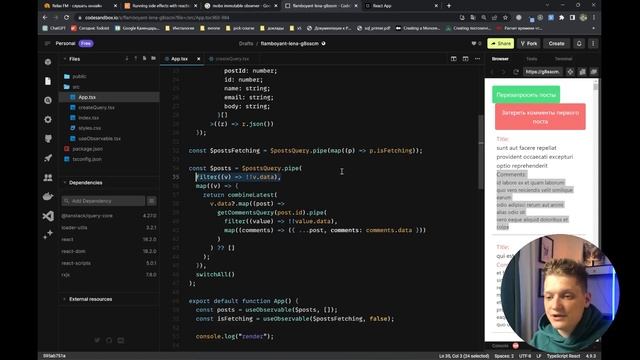640x360 pixels.
Task: Open the Live collaboration people icon
Action: pyautogui.click(x=48, y=177)
